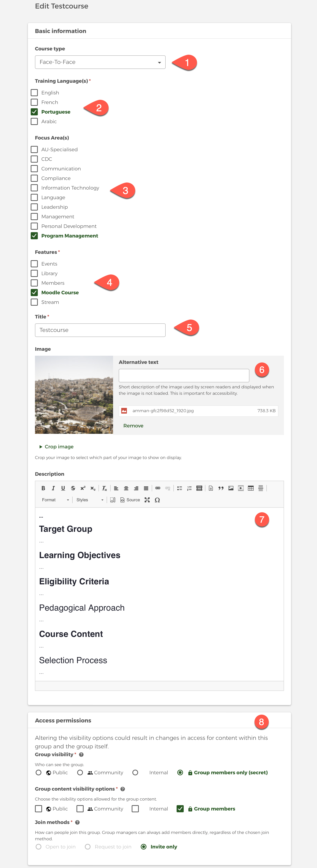The height and width of the screenshot is (868, 317).
Task: Check the Leadership focus area
Action: (x=34, y=207)
